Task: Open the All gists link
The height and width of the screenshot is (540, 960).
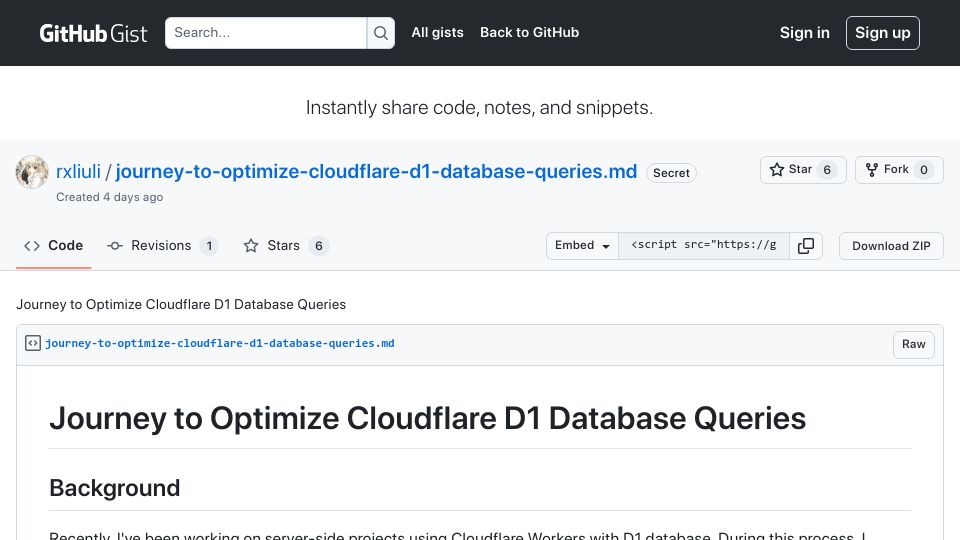Action: tap(437, 32)
